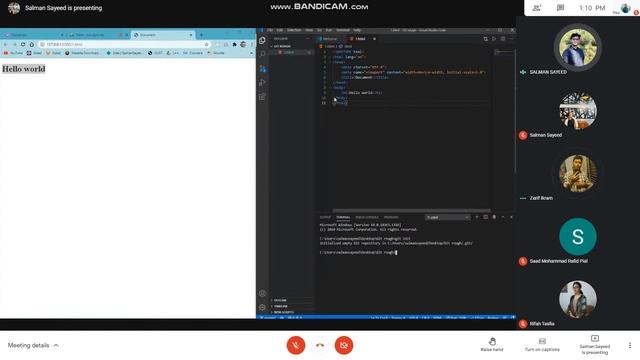Go back in the Chrome window
Image resolution: width=640 pixels, height=360 pixels.
coord(6,44)
